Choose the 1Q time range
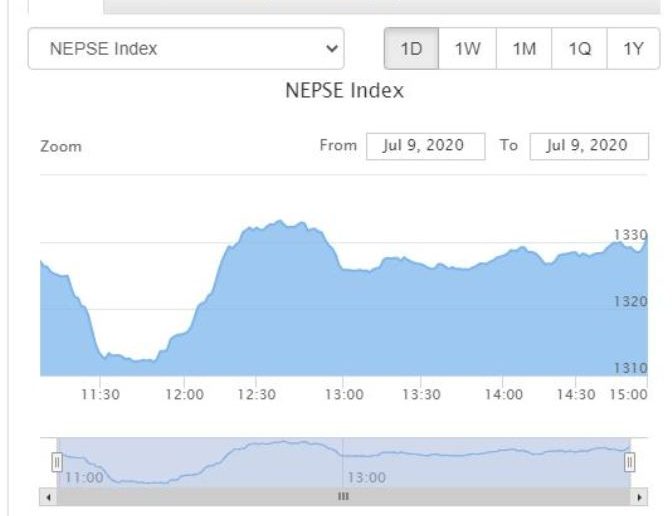Viewport: 672px width, 516px height. point(579,48)
